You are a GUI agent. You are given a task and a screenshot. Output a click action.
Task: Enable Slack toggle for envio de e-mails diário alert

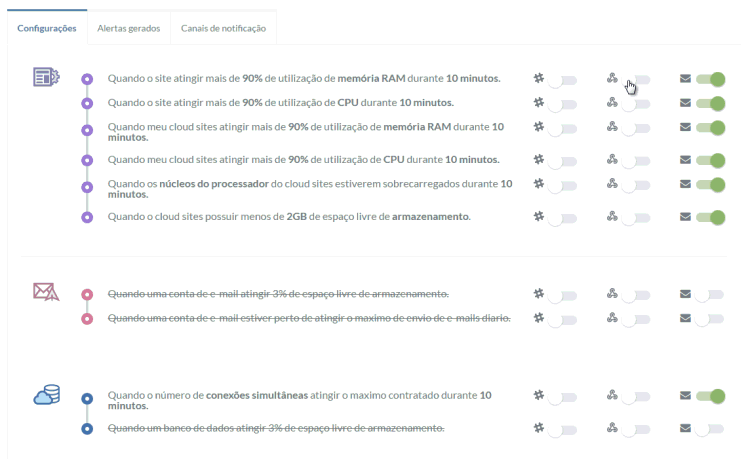562,320
